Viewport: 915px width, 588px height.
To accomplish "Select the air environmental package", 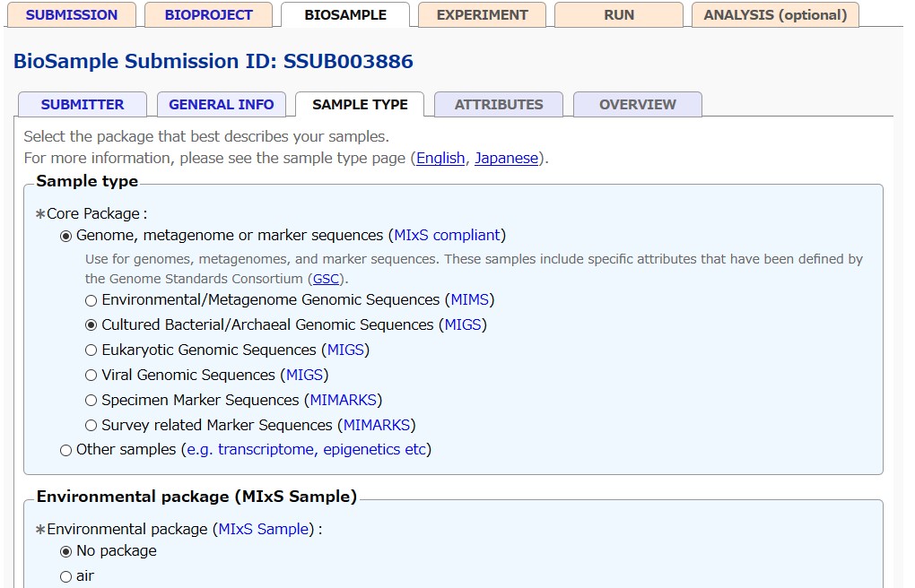I will pyautogui.click(x=65, y=576).
